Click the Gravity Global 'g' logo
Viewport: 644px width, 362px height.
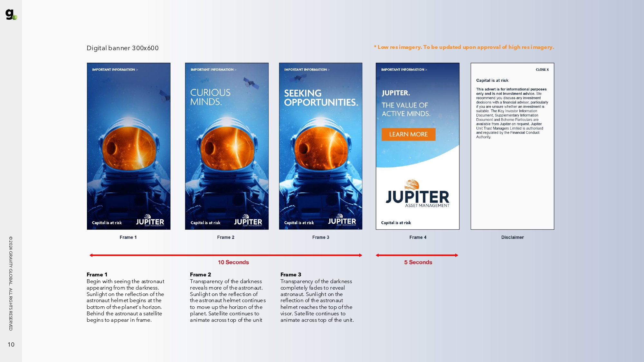pos(11,14)
